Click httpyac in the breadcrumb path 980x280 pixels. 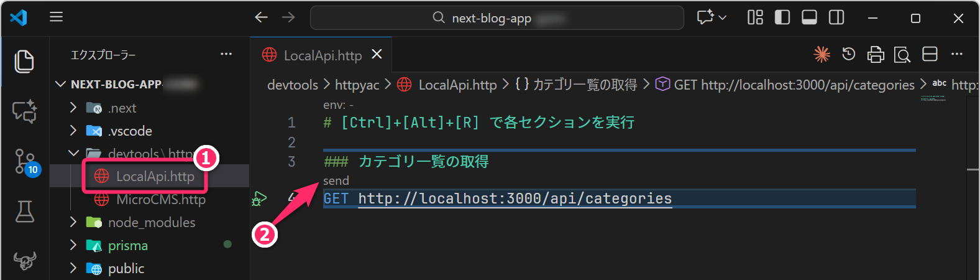tap(357, 85)
